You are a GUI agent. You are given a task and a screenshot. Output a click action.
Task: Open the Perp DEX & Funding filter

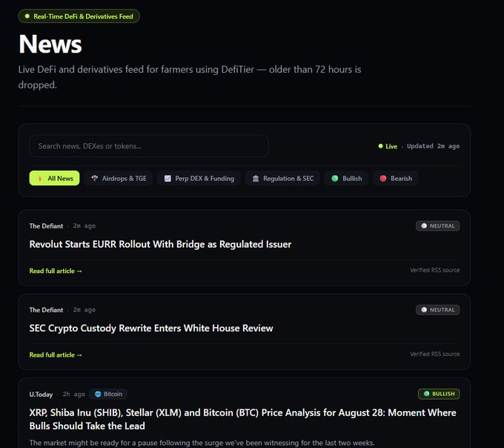coord(199,178)
